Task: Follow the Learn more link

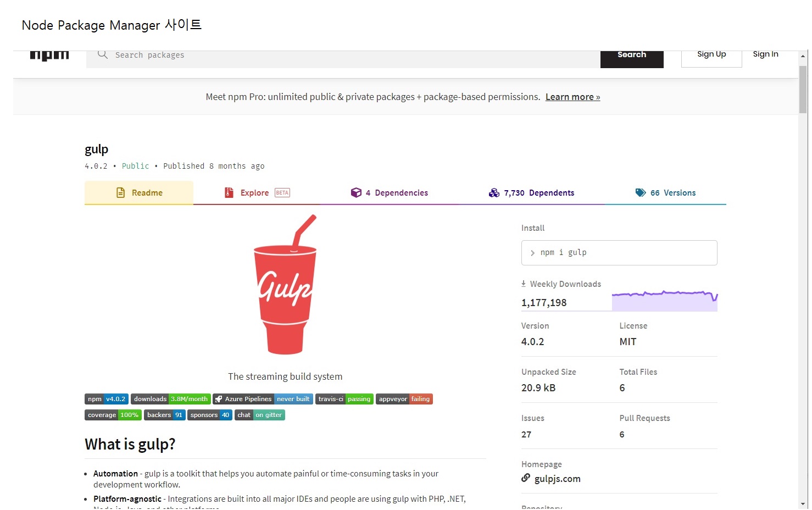Action: pos(572,97)
